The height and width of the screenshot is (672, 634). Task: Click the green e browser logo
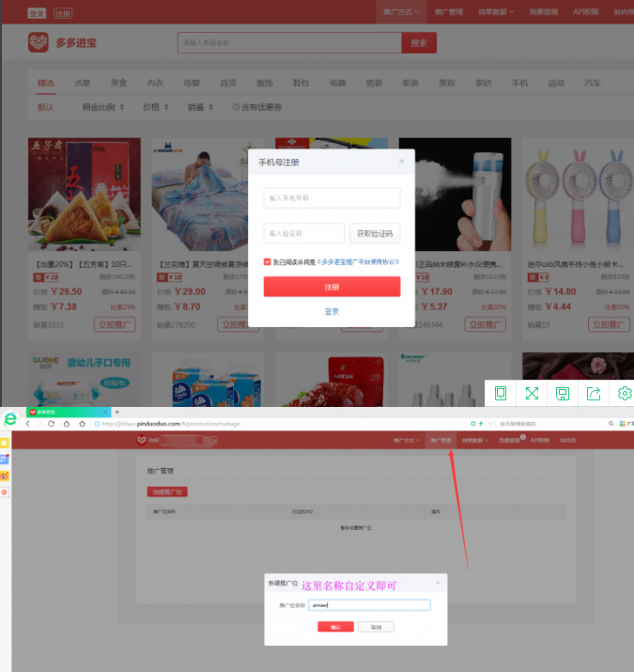(10, 418)
